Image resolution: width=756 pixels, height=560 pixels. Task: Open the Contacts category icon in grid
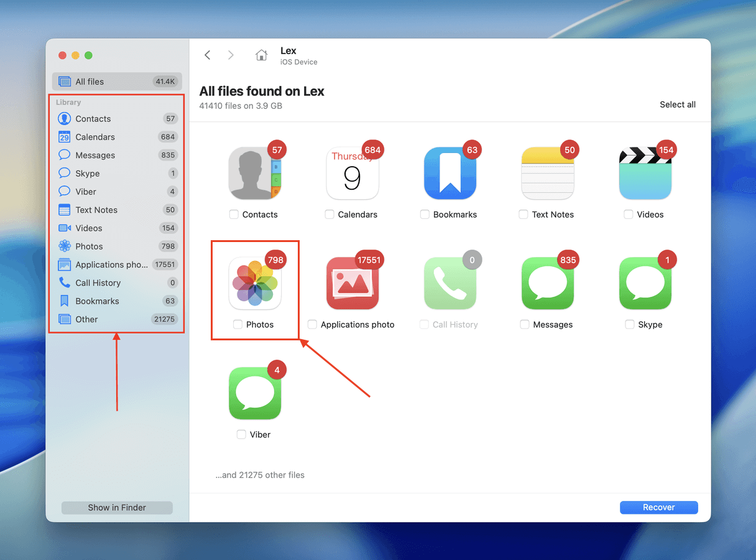(255, 174)
